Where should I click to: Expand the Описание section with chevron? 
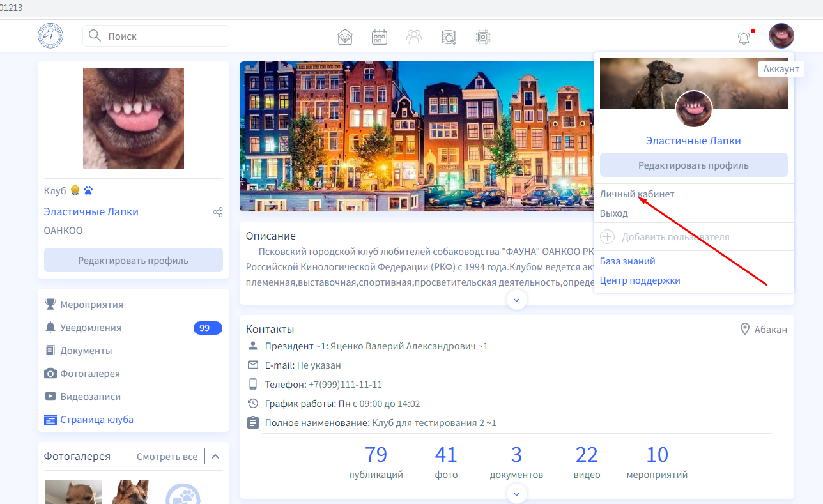click(x=517, y=299)
